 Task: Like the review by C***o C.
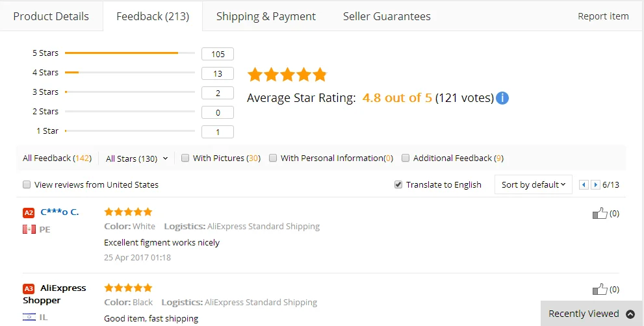(599, 213)
